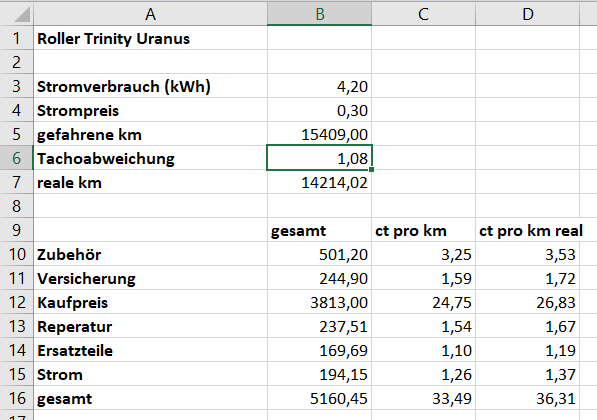The height and width of the screenshot is (420, 597).
Task: Select column A header
Action: 150,14
